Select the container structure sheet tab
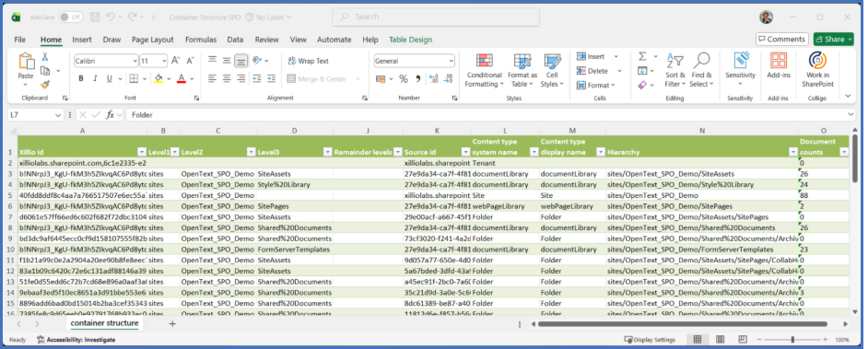This screenshot has width=868, height=349. 104,323
